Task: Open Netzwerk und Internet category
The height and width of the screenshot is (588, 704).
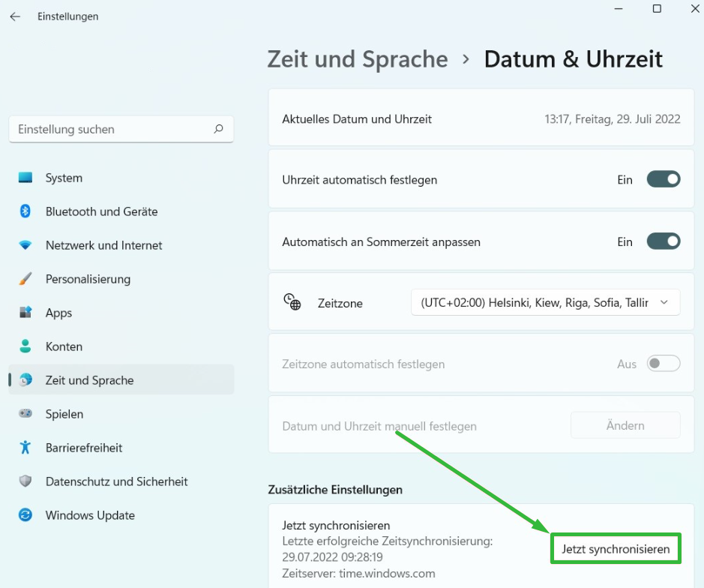Action: 121,245
